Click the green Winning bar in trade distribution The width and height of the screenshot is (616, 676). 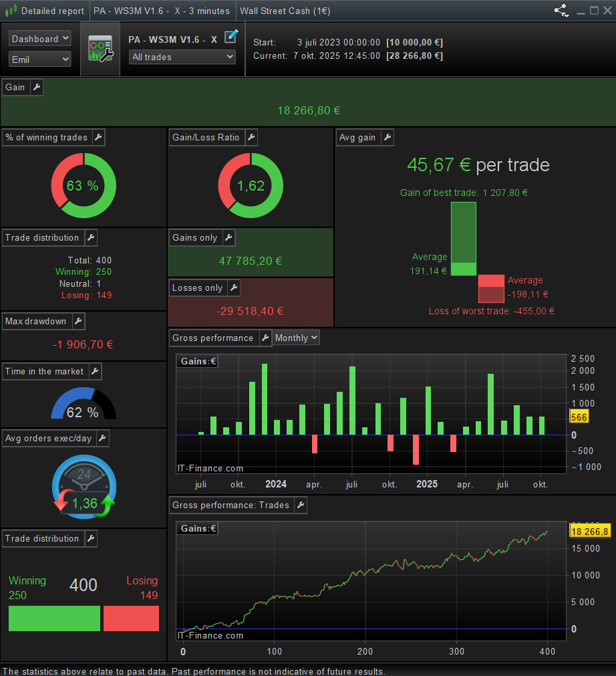pyautogui.click(x=54, y=618)
